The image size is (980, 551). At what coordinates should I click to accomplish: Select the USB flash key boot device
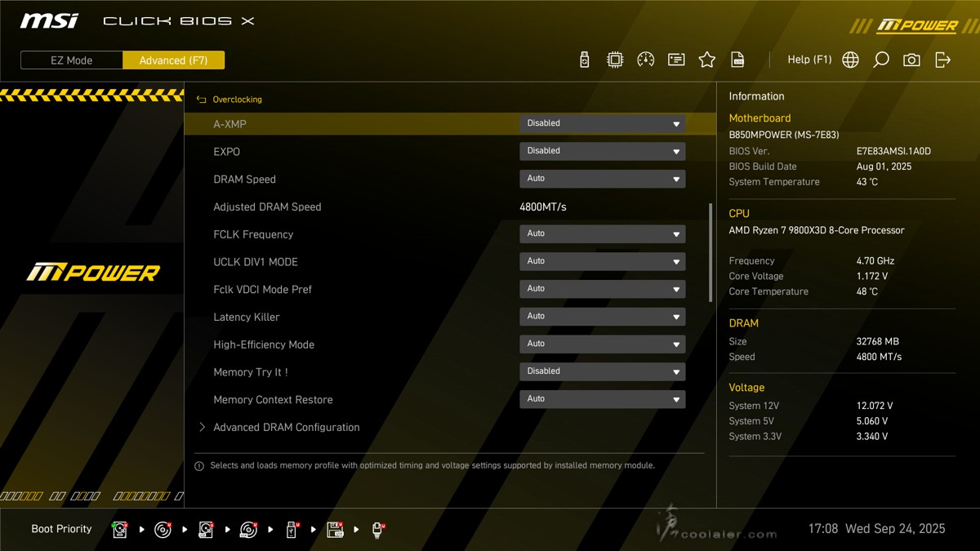coord(292,530)
